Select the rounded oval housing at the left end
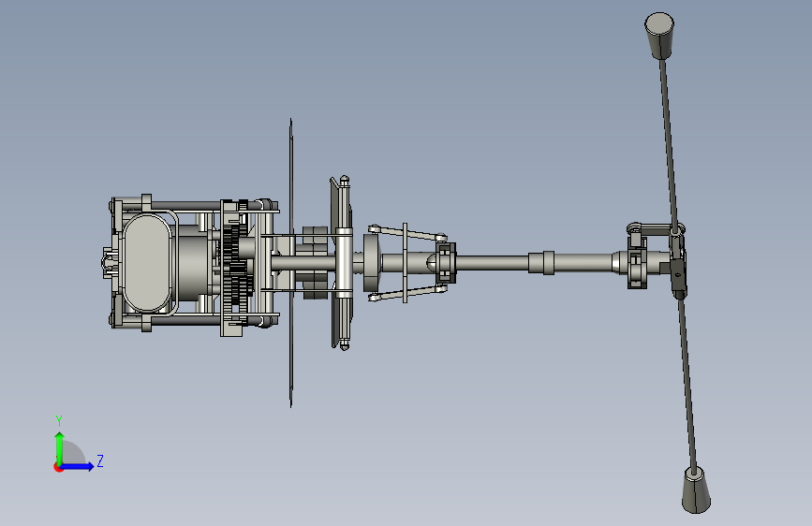 pos(148,263)
